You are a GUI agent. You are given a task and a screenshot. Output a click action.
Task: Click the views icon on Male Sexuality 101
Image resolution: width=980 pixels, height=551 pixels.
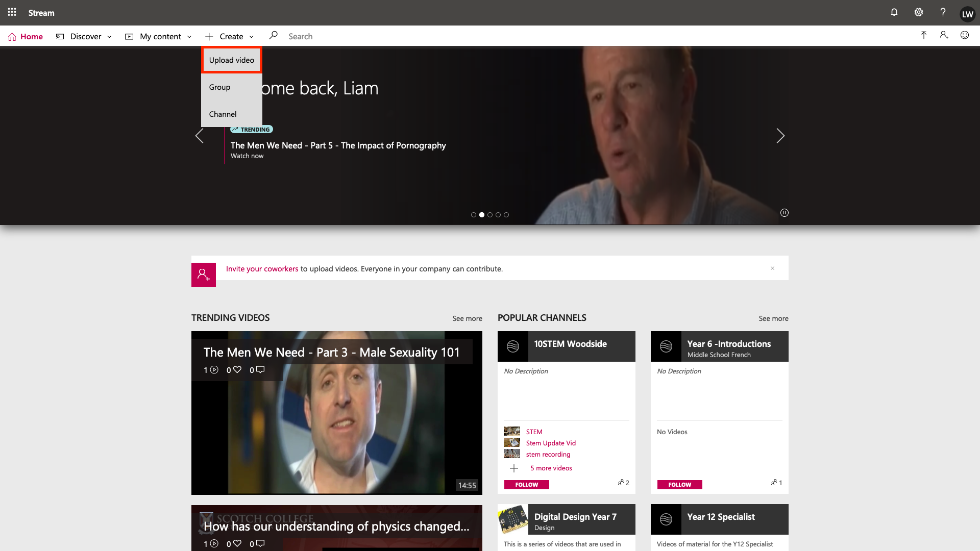[214, 370]
